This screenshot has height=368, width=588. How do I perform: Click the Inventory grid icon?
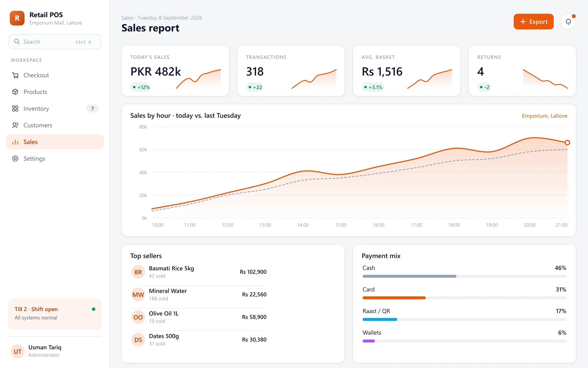click(15, 109)
